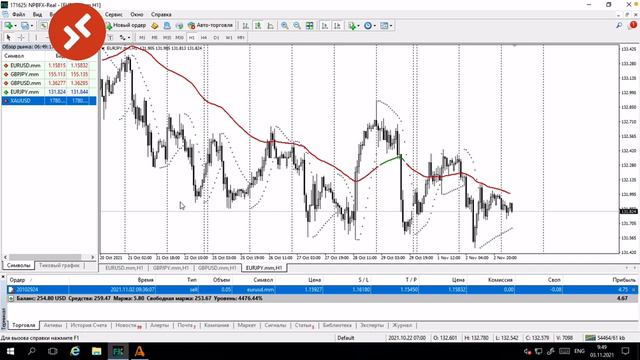Open Internet Explorer from taskbar

(x=75, y=351)
